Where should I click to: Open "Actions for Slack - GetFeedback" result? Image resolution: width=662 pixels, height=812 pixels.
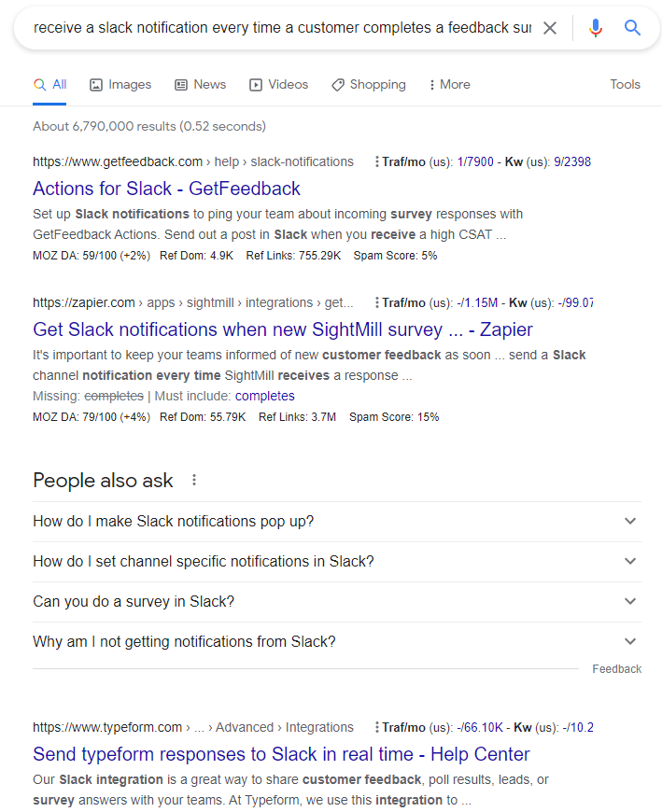[x=166, y=189]
